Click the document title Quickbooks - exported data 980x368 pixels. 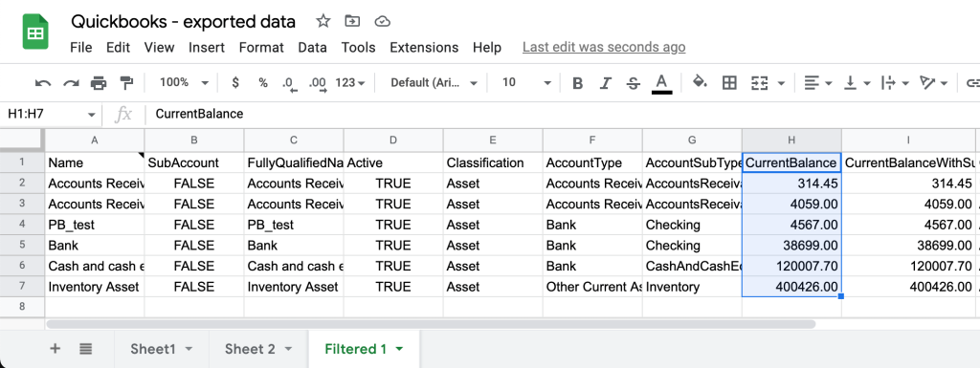point(183,22)
